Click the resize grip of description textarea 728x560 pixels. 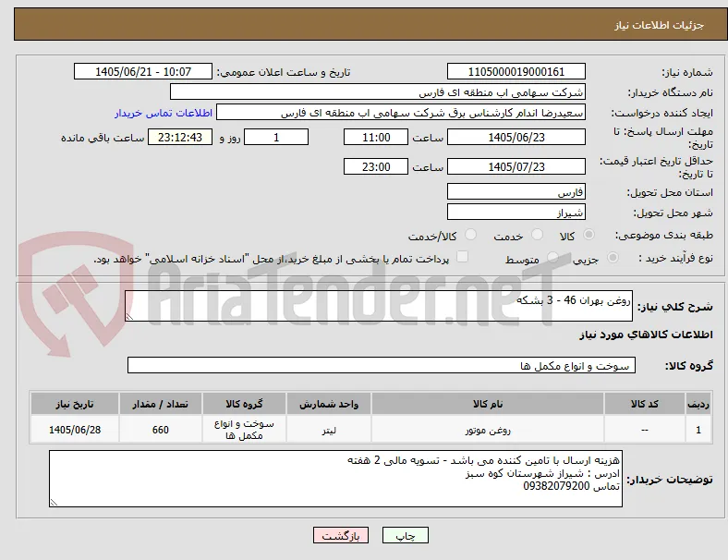(x=129, y=317)
